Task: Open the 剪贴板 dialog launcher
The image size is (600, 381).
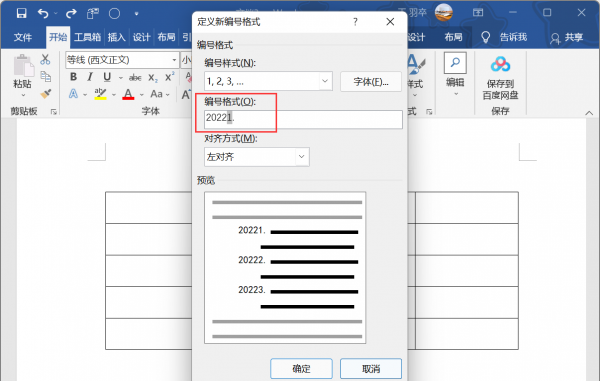Action: (x=54, y=112)
